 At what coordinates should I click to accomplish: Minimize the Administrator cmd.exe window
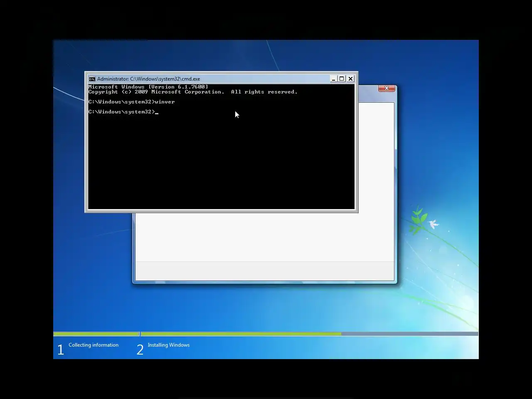pos(333,79)
